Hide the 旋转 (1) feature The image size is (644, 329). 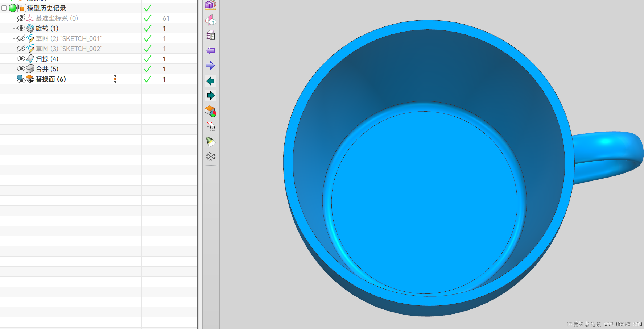point(21,28)
